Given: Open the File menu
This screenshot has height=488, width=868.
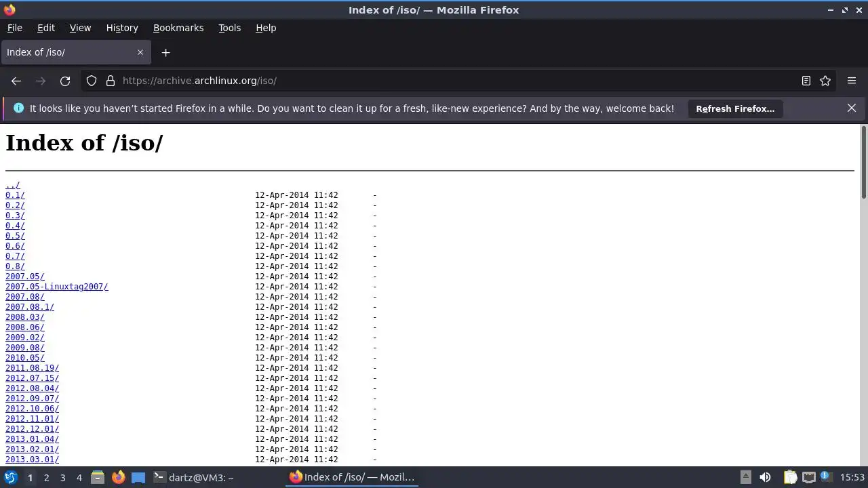Looking at the screenshot, I should [14, 28].
